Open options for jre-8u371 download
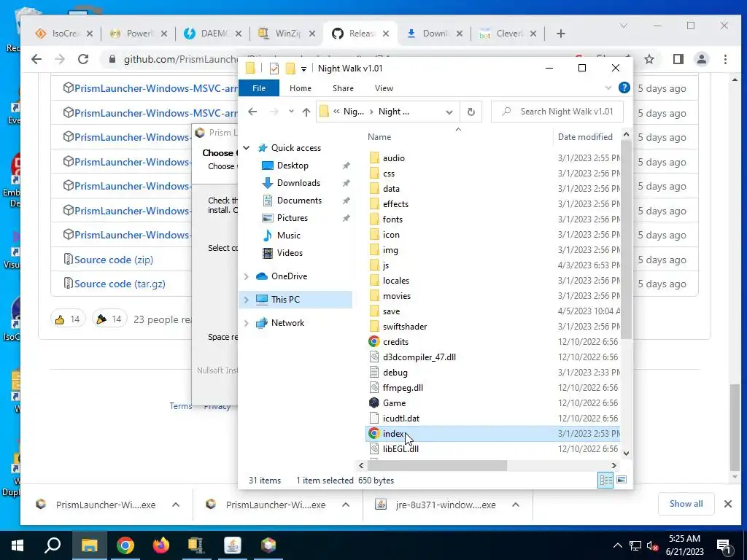 click(x=516, y=505)
